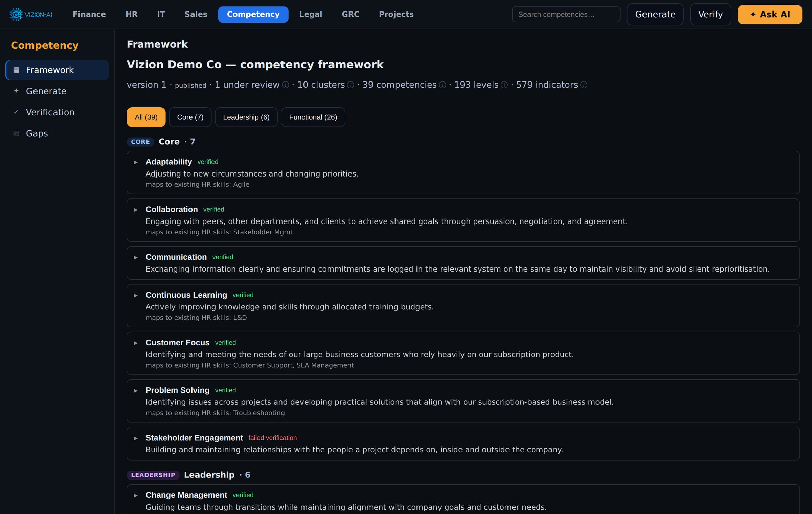Screen dimensions: 812x514
Task: Expand the Change Management competency
Action: [x=136, y=496]
